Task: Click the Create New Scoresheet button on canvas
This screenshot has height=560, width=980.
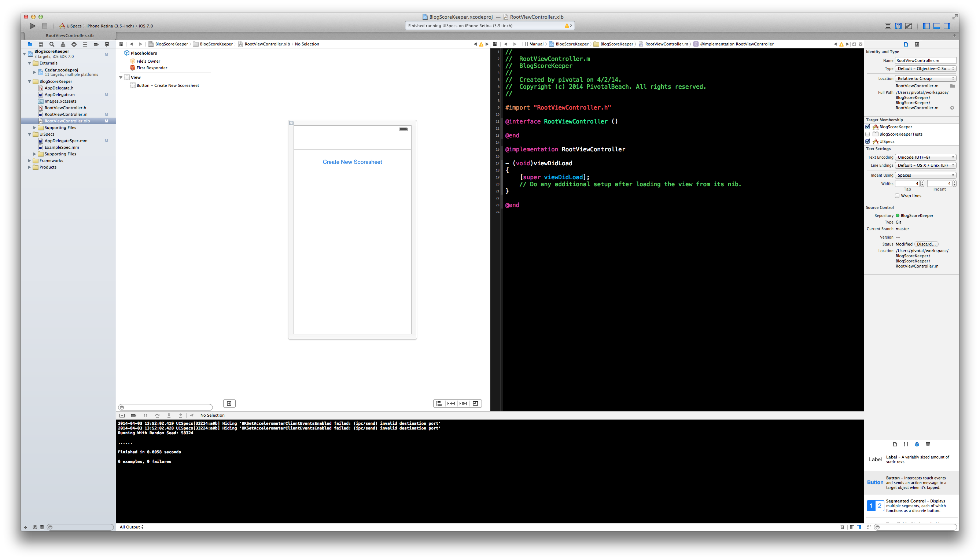Action: pyautogui.click(x=352, y=162)
